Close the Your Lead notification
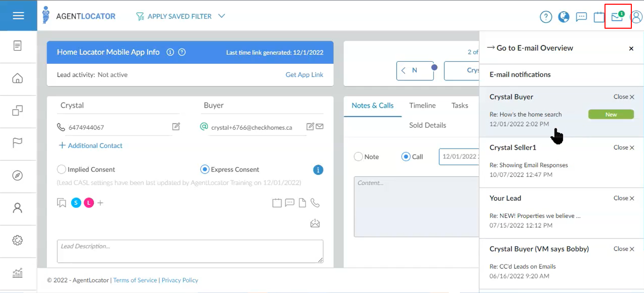The height and width of the screenshot is (293, 644). pos(624,198)
